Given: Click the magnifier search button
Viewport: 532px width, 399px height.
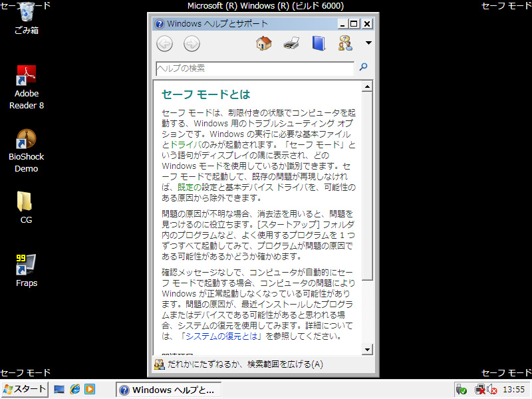Looking at the screenshot, I should 363,68.
